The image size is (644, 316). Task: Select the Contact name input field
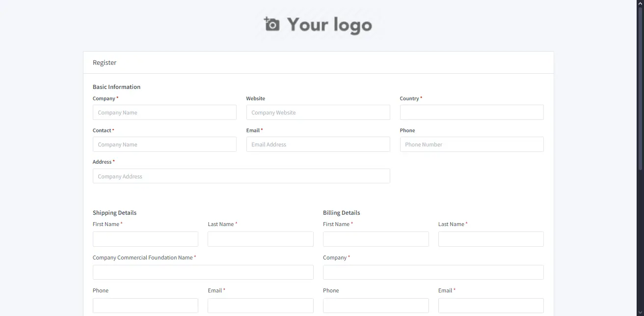(164, 144)
